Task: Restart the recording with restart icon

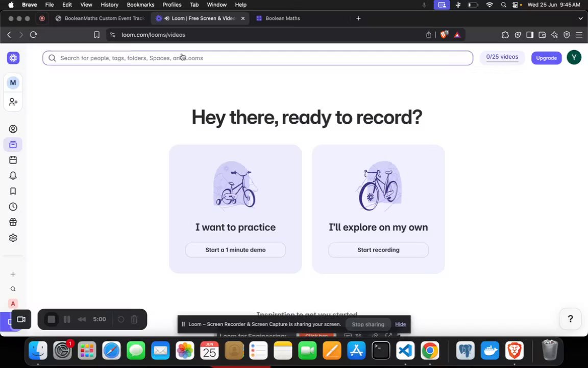Action: pos(121,319)
